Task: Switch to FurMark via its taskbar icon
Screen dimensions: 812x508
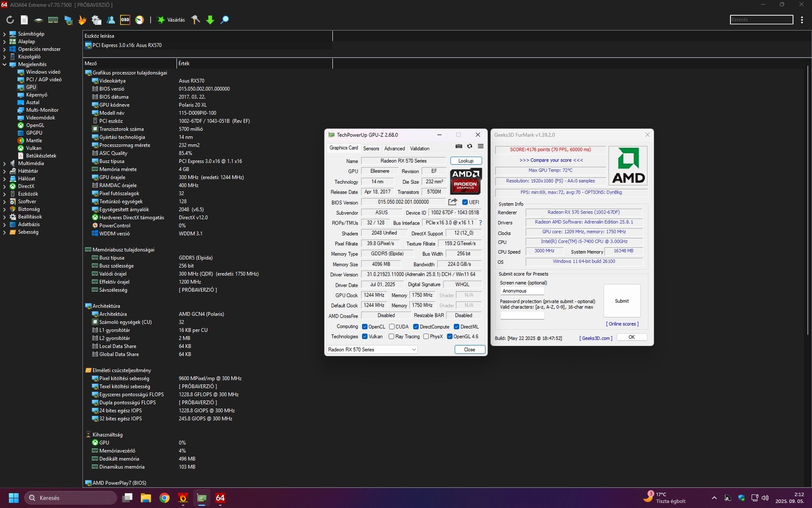Action: [183, 498]
